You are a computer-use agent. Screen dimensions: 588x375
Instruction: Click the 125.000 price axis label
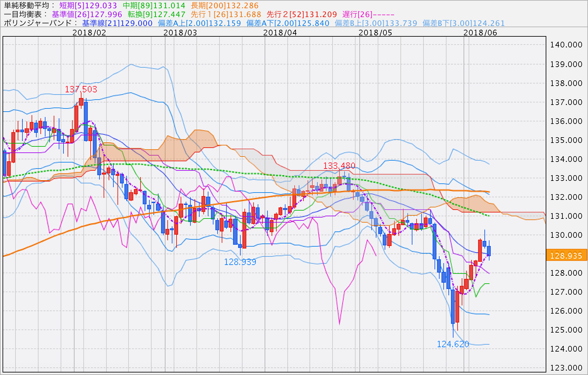pyautogui.click(x=566, y=330)
